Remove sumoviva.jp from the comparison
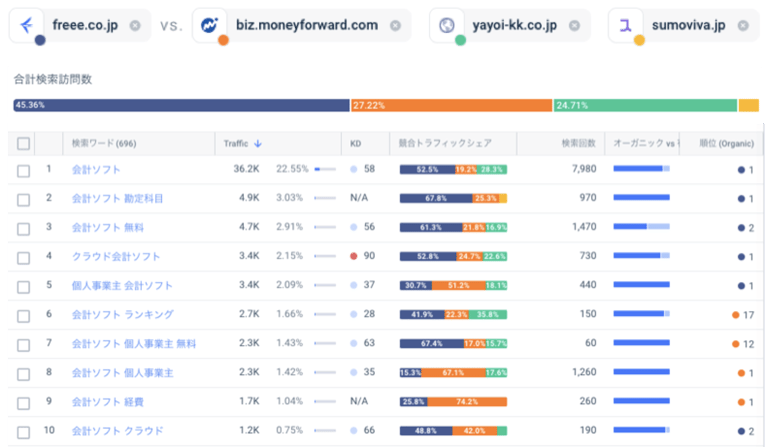This screenshot has height=447, width=765. (x=743, y=25)
